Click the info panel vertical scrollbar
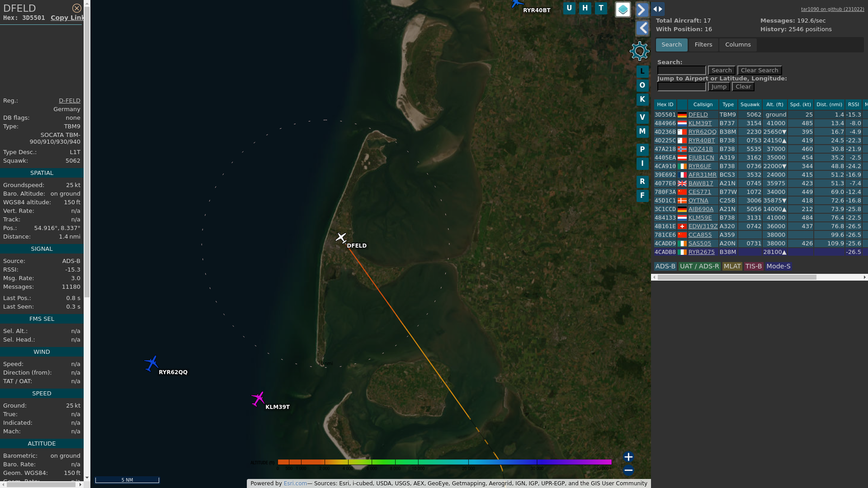 (x=87, y=151)
